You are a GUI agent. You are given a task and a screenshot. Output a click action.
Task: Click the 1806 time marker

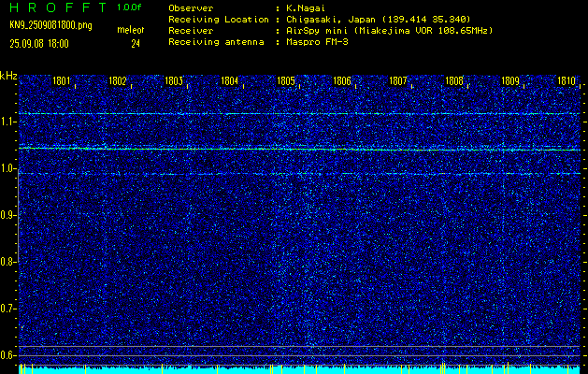tap(342, 80)
